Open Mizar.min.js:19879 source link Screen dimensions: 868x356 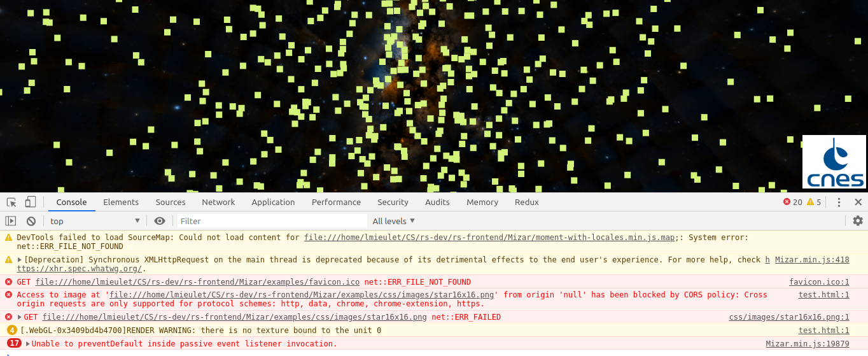[808, 344]
